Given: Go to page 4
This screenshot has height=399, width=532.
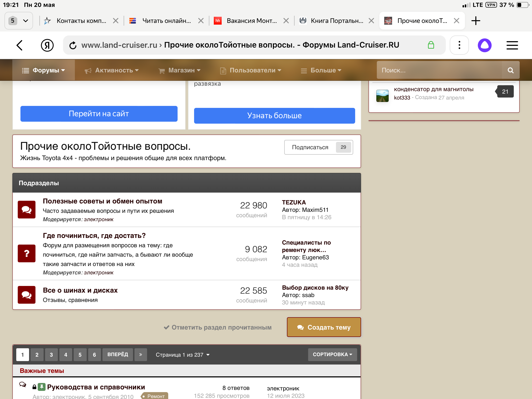Looking at the screenshot, I should pyautogui.click(x=66, y=354).
